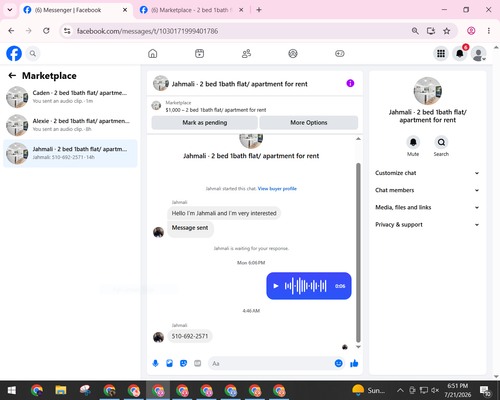
Task: Click the weather widget in the taskbar
Action: click(x=369, y=390)
